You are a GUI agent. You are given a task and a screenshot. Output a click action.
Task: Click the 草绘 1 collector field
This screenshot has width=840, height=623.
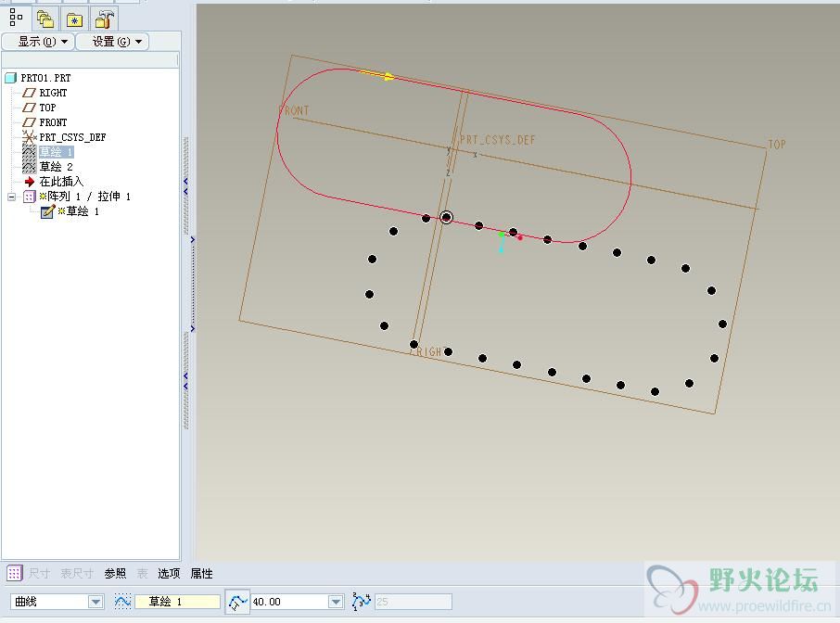tap(177, 602)
